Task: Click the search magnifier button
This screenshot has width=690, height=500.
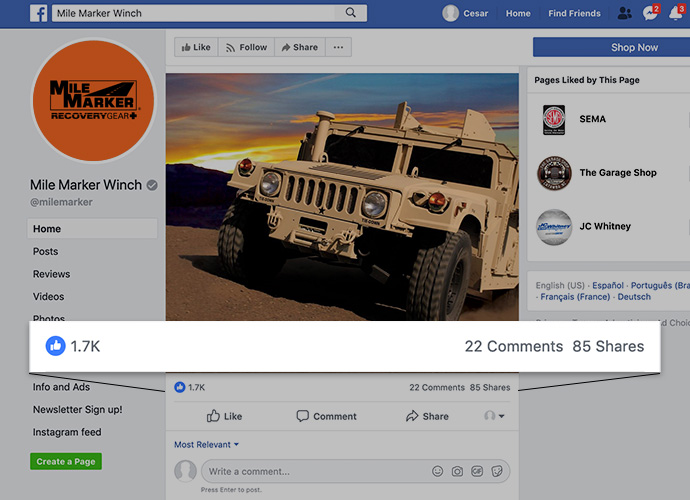Action: coord(350,13)
